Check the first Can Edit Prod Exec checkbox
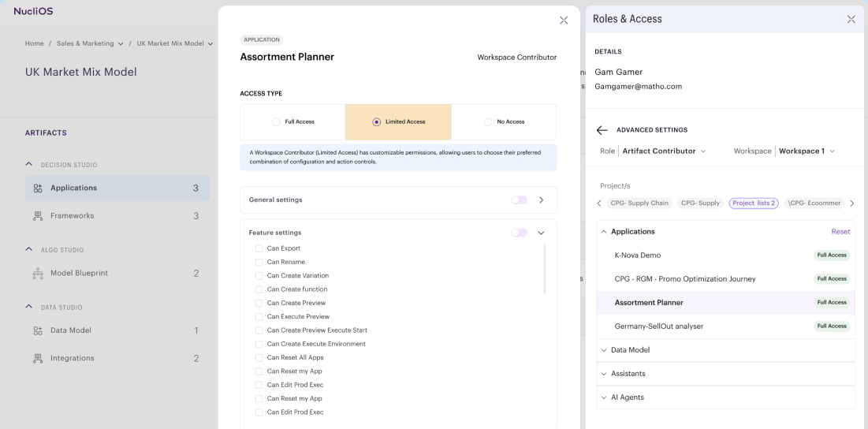This screenshot has height=429, width=868. point(259,385)
